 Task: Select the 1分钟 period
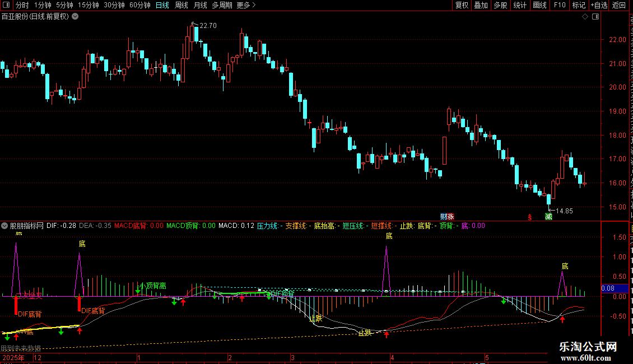(x=43, y=5)
